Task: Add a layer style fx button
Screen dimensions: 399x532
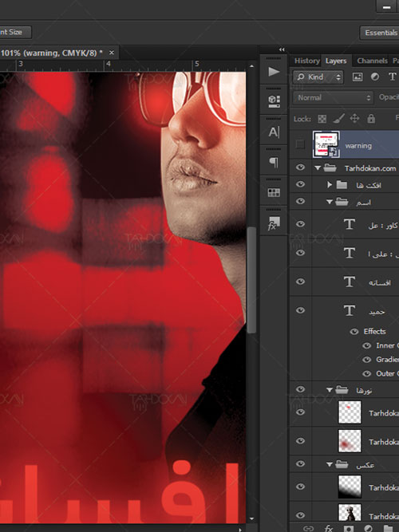Action: [329, 528]
